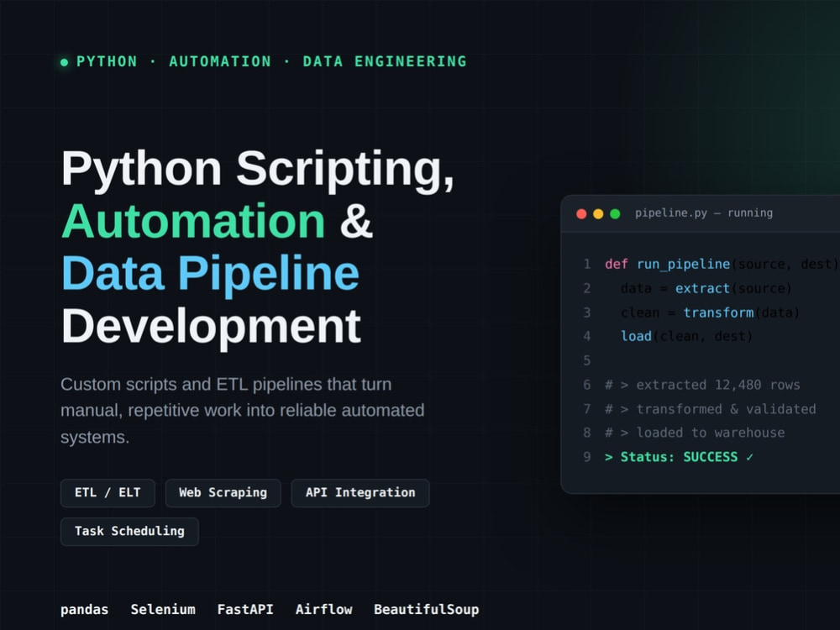840x630 pixels.
Task: Click def run_pipeline on code line 1
Action: point(668,264)
